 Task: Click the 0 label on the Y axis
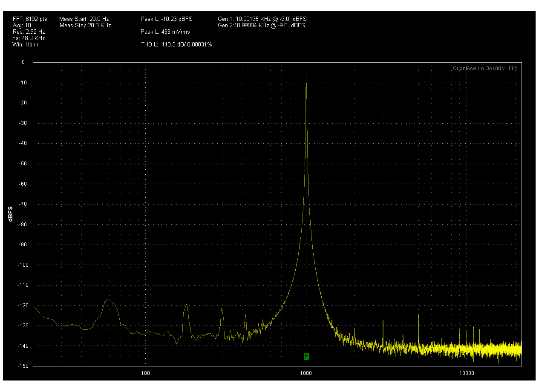pos(23,62)
